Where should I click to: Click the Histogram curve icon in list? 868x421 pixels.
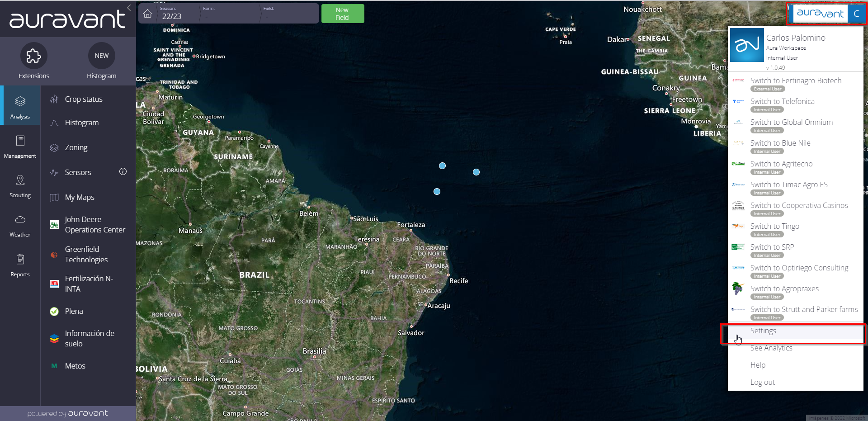click(54, 123)
